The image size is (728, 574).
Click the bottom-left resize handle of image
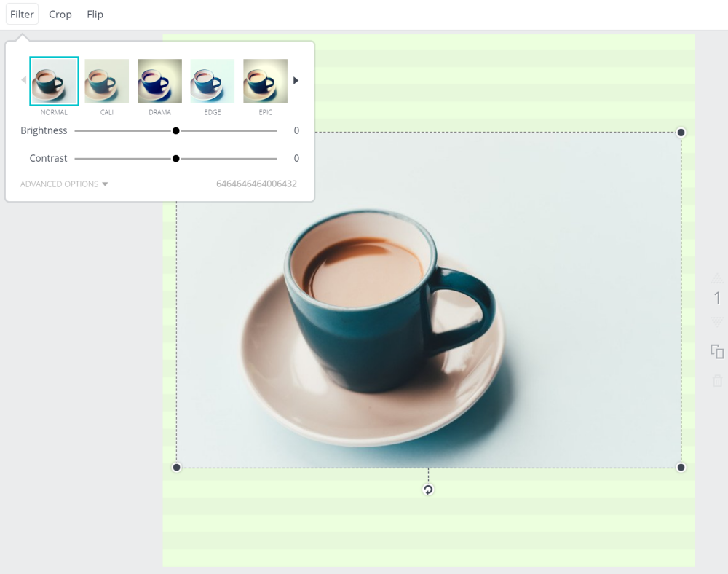[176, 467]
